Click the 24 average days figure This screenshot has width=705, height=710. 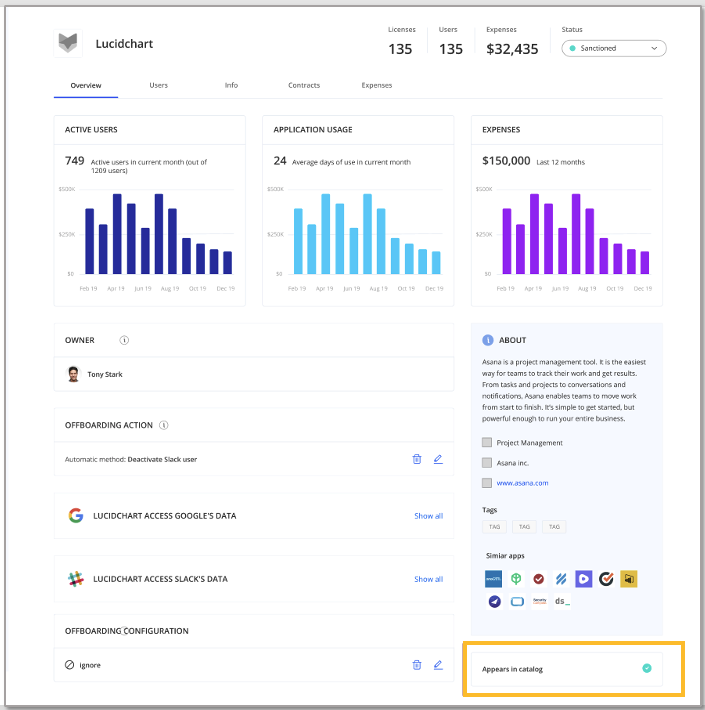(280, 161)
